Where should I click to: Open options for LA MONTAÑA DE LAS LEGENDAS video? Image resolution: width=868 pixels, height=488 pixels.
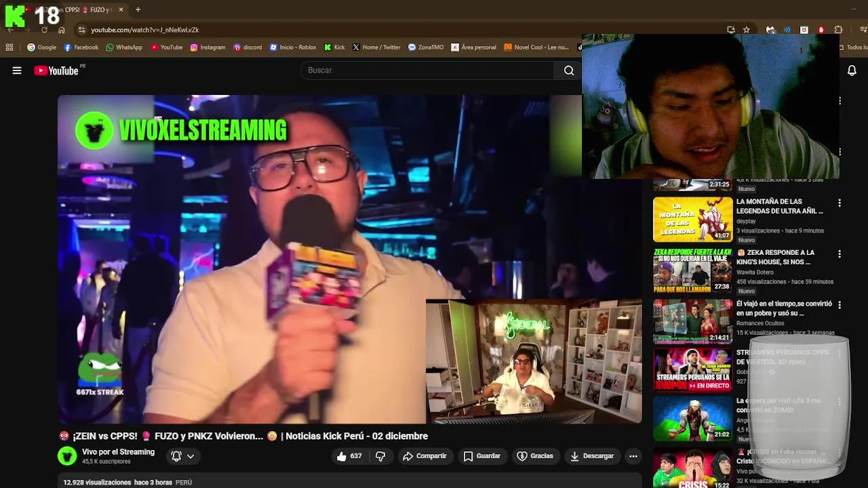(840, 203)
